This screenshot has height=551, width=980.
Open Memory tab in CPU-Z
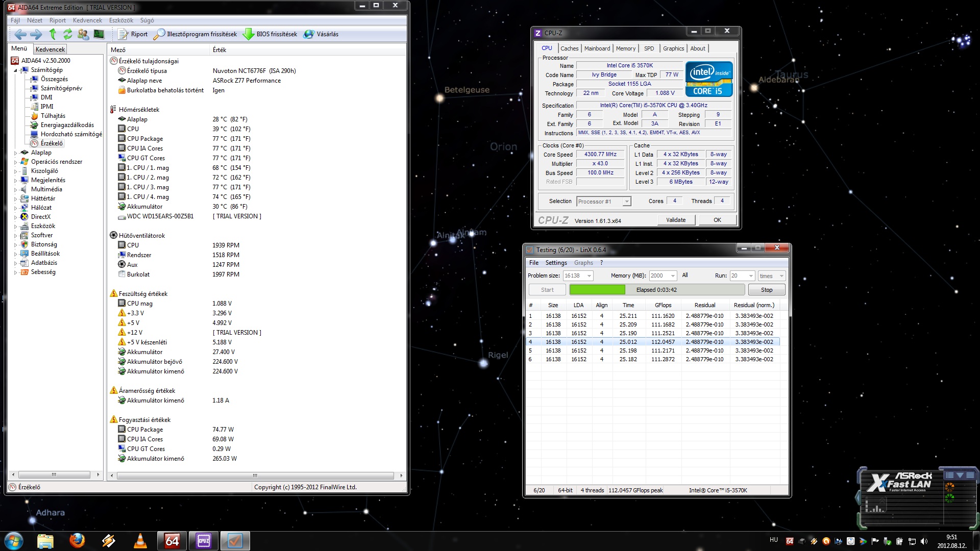[x=625, y=48]
